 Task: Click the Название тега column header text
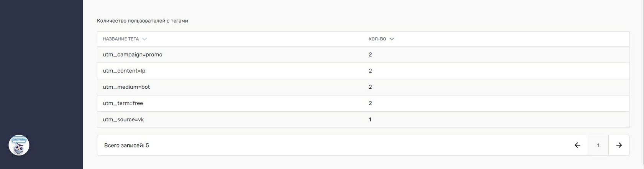(x=121, y=39)
